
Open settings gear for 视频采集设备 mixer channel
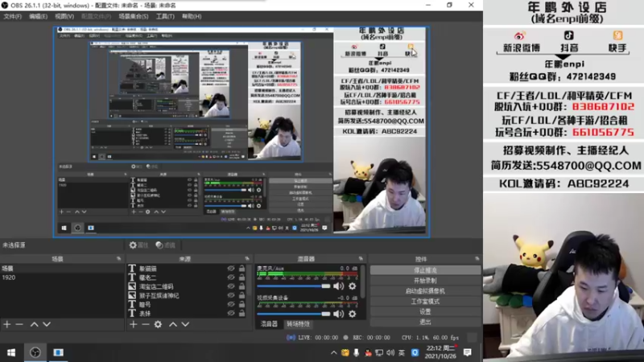point(353,314)
